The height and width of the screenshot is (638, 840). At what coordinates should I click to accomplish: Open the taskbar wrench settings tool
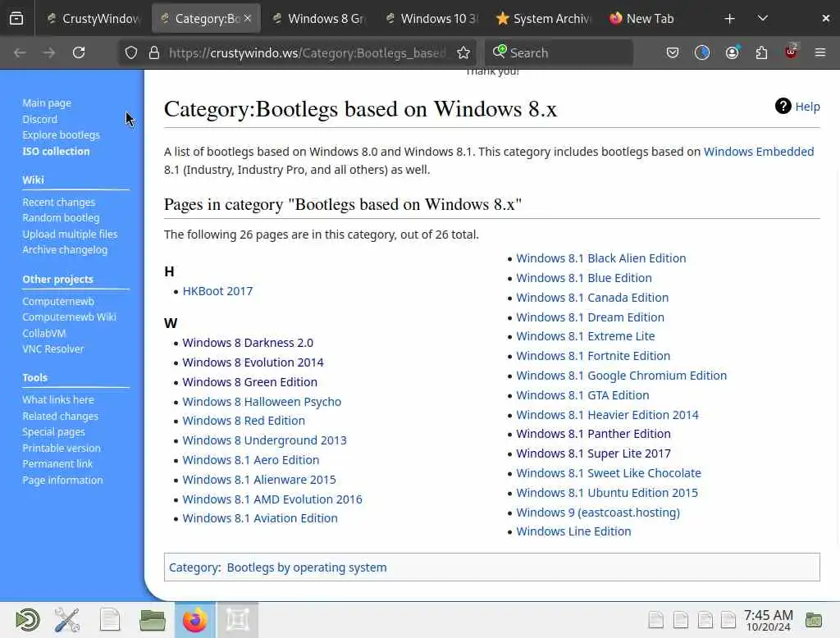pyautogui.click(x=67, y=620)
